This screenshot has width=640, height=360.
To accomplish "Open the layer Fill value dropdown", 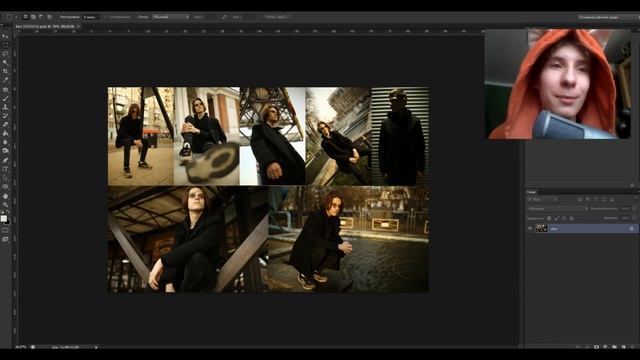I will 634,218.
